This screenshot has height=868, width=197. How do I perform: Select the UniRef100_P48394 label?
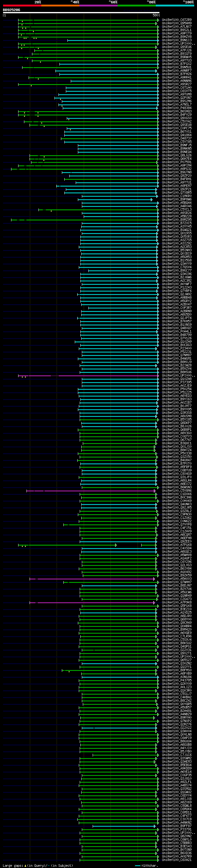177,108
